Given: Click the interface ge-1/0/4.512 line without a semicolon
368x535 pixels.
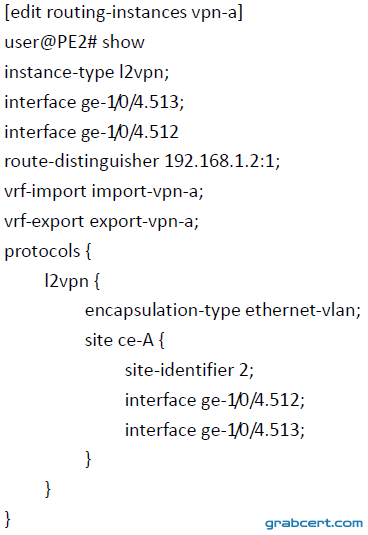Looking at the screenshot, I should (91, 132).
